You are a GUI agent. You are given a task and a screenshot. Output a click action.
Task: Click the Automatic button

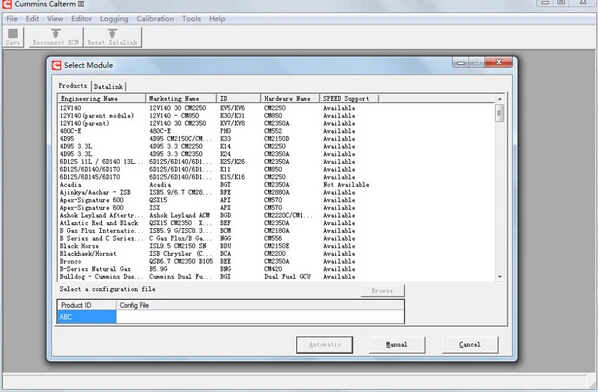pyautogui.click(x=325, y=345)
